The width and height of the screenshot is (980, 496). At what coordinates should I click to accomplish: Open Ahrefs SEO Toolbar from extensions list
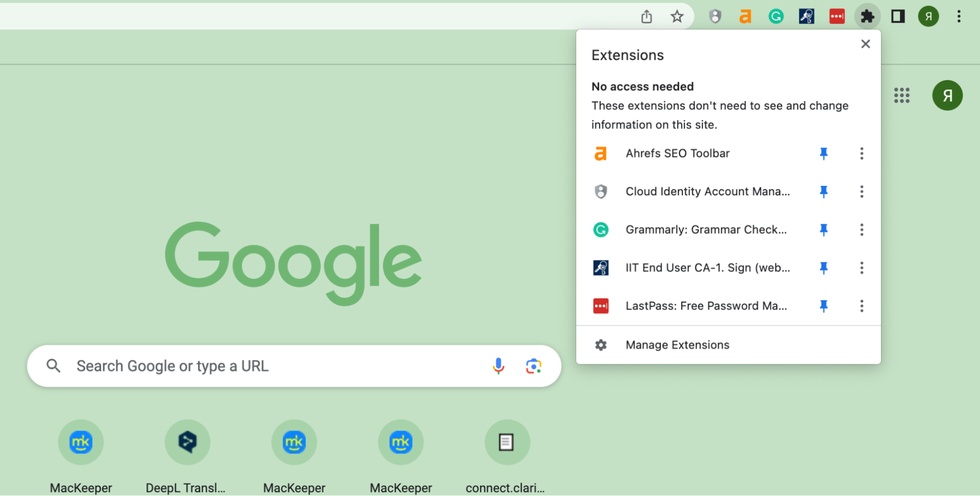tap(678, 154)
